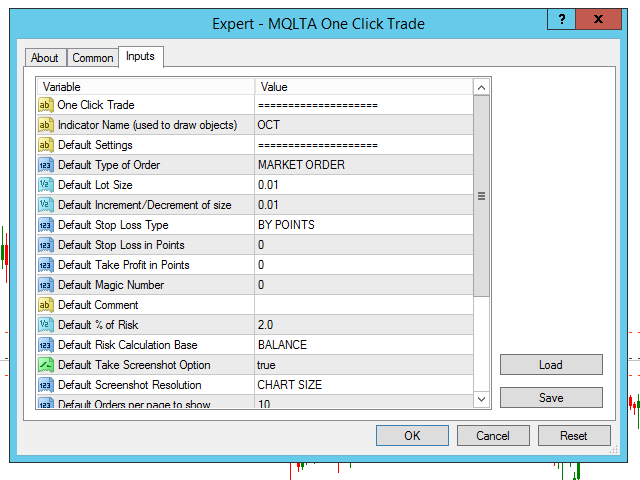Image resolution: width=640 pixels, height=480 pixels.
Task: Open the Common tab
Action: (x=92, y=58)
